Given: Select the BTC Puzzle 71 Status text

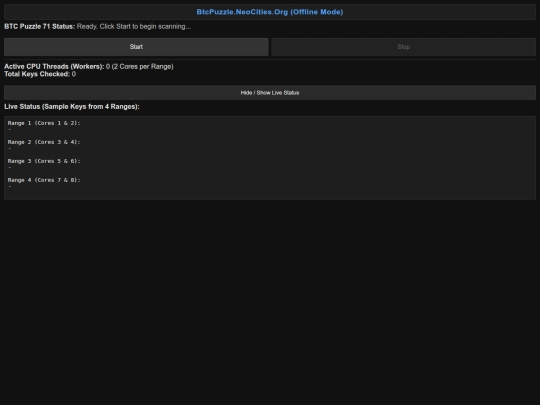Looking at the screenshot, I should tap(97, 27).
